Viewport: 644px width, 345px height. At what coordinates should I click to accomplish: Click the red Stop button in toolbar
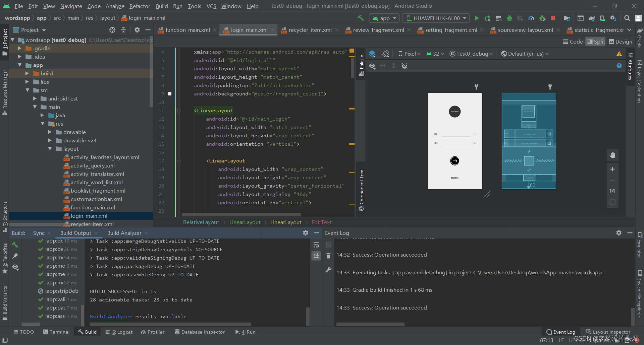coord(553,18)
